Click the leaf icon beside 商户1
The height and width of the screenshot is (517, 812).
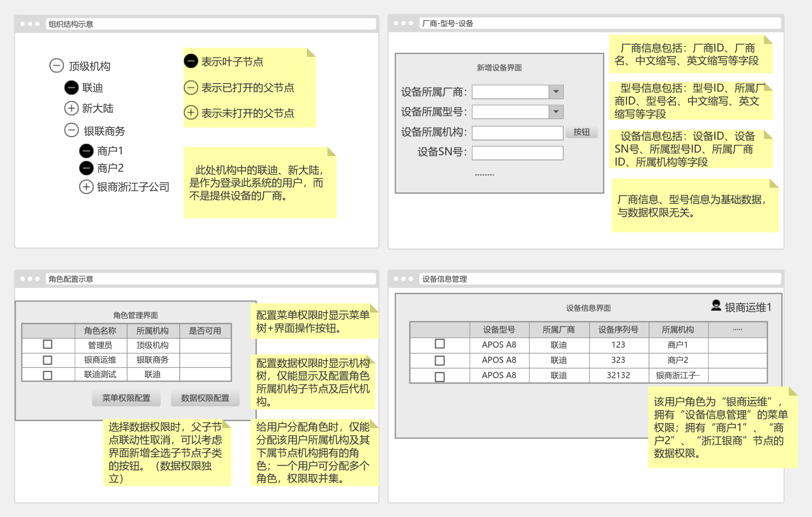pos(86,150)
